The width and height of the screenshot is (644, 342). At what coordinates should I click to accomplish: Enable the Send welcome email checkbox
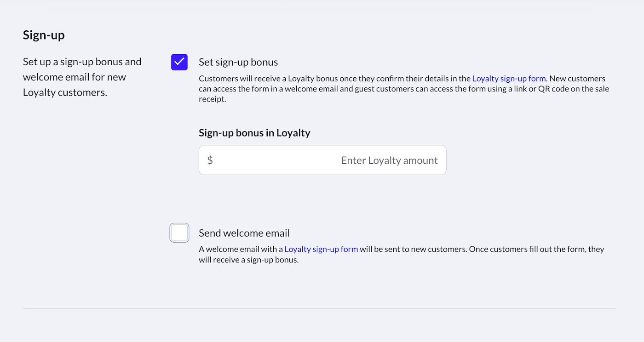(x=179, y=233)
